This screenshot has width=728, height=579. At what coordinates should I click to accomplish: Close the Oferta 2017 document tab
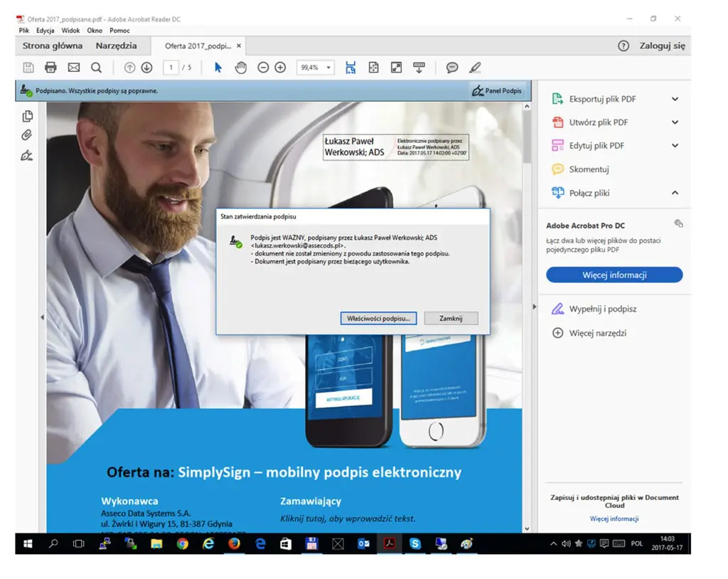[239, 46]
